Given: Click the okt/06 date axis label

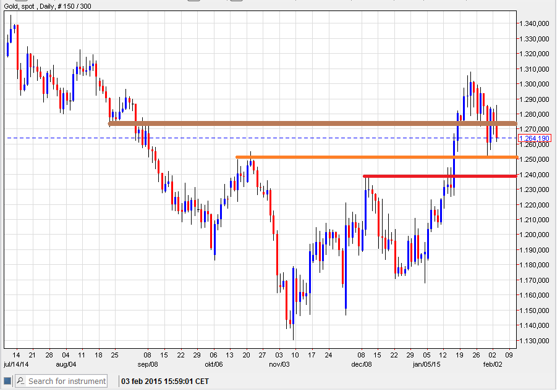Looking at the screenshot, I should point(214,364).
